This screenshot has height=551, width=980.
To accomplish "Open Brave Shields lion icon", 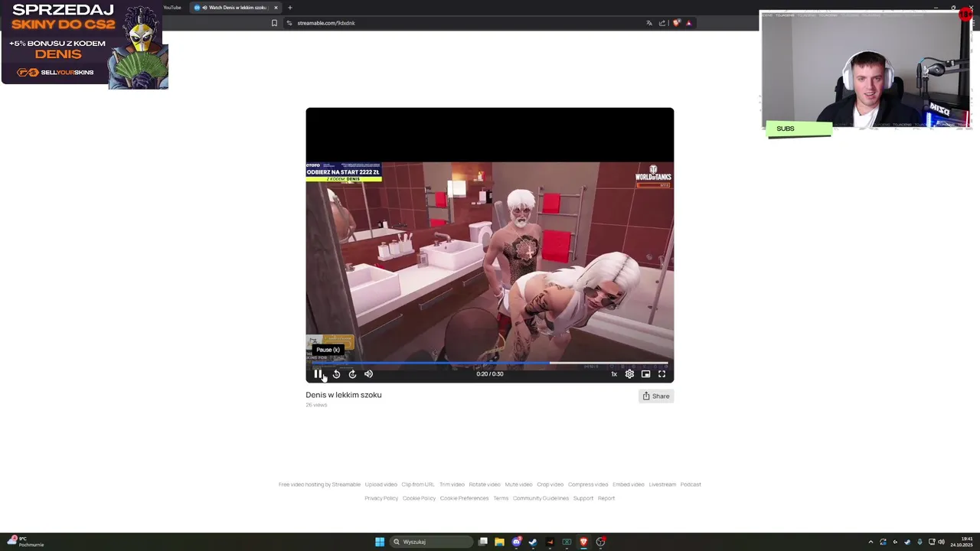I will 676,23.
